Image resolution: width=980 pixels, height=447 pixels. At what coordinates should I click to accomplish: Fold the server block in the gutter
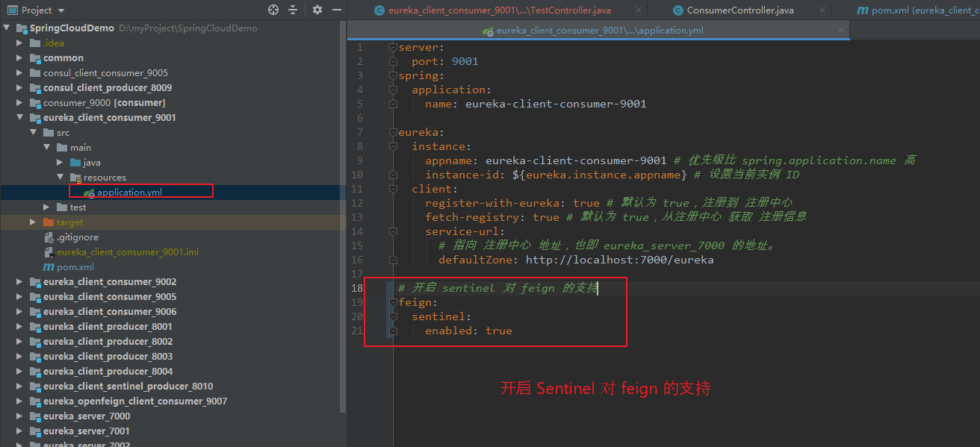click(394, 47)
